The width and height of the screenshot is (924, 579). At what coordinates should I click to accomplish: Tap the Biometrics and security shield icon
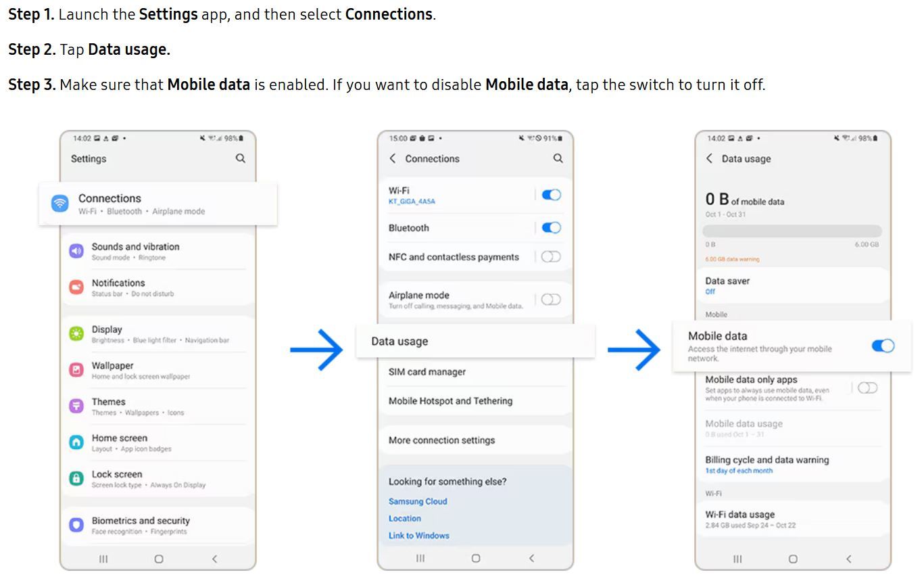(x=76, y=524)
